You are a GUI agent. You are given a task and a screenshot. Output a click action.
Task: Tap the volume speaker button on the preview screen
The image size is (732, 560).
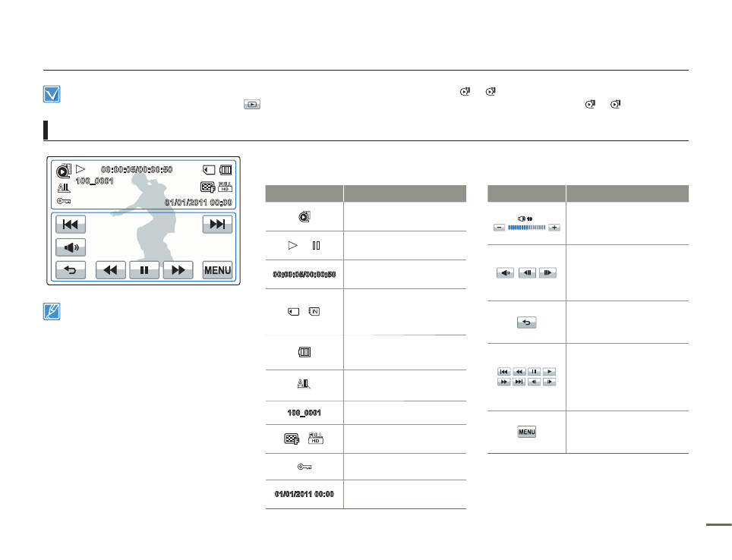[x=71, y=247]
